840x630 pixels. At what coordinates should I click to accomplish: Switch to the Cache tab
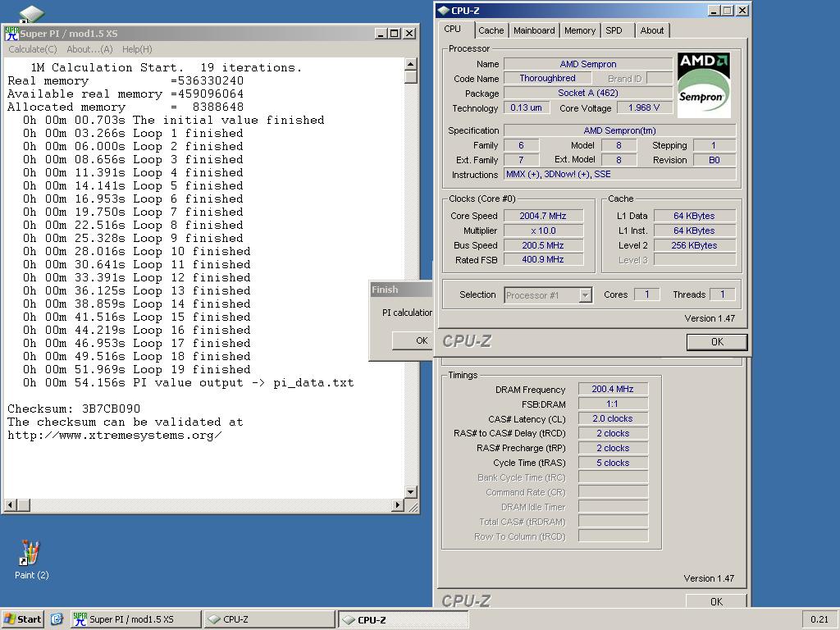491,30
